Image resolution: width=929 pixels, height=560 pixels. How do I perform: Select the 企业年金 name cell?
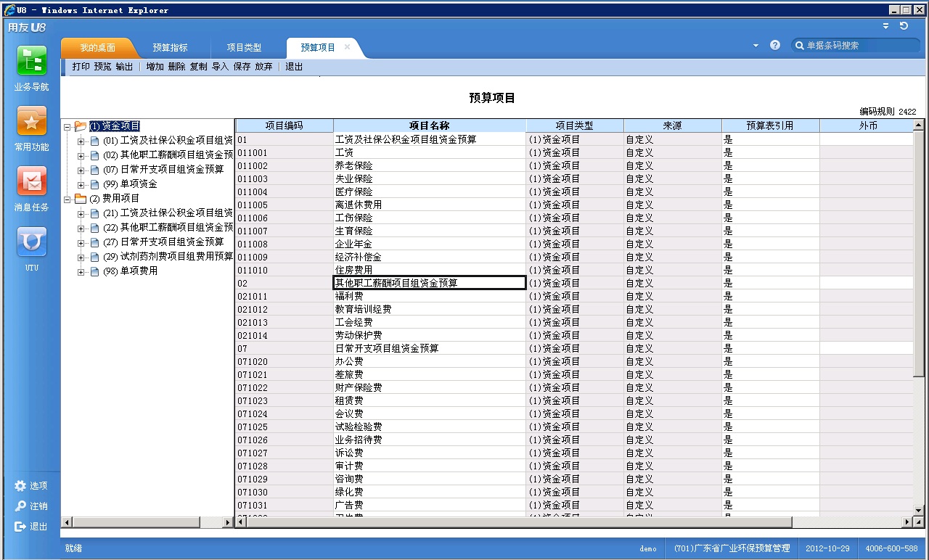430,244
